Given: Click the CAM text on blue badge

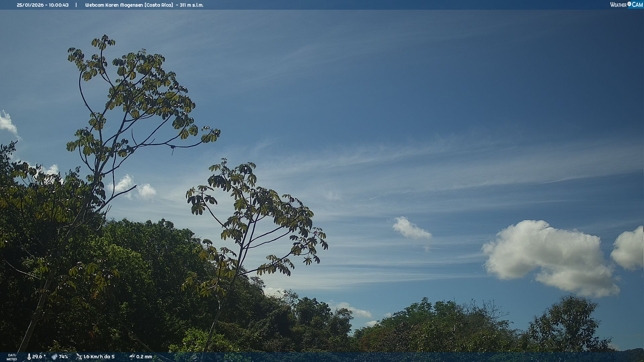Looking at the screenshot, I should click(637, 5).
